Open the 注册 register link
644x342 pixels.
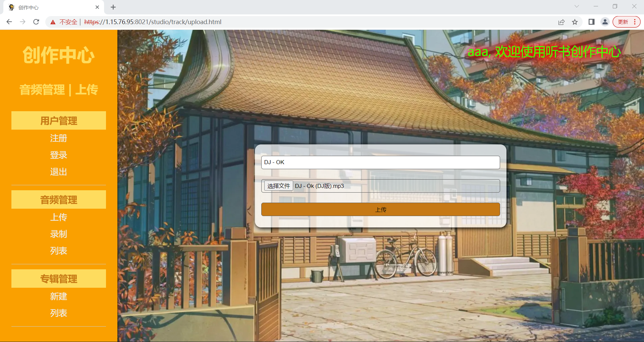point(59,138)
